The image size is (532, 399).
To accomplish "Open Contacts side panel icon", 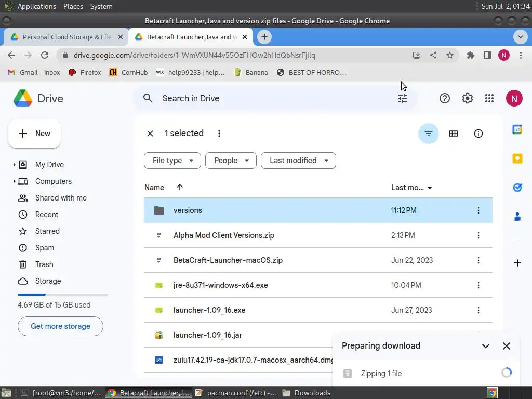I will click(x=517, y=217).
